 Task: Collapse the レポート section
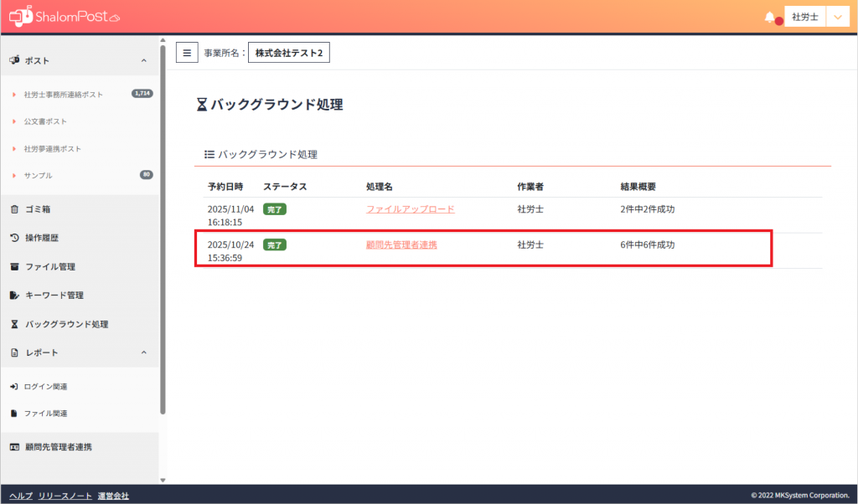(x=143, y=352)
